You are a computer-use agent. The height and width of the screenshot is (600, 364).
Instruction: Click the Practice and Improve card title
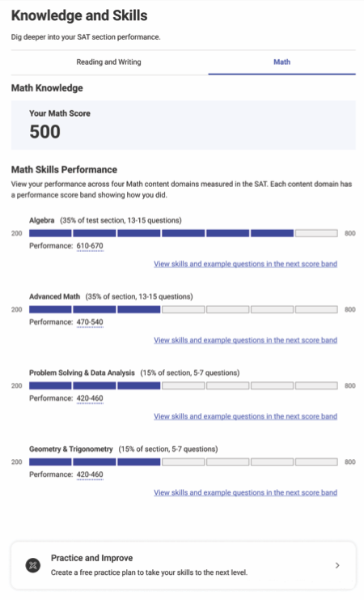click(x=91, y=558)
